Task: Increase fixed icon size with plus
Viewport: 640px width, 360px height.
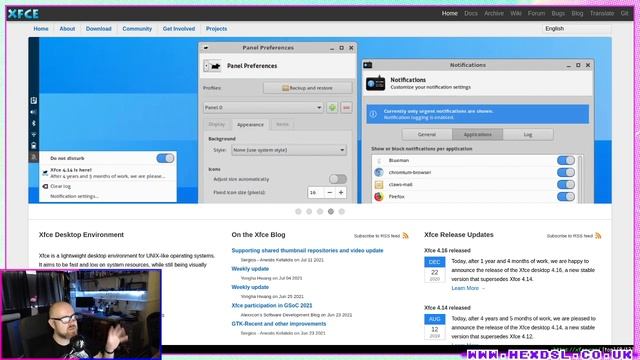Action: 341,192
